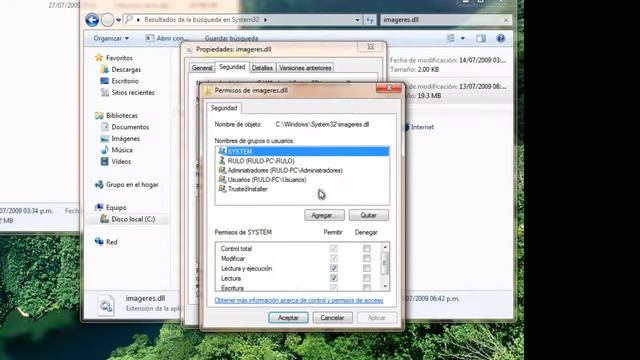
Task: Open the Organizar menu in Explorer toolbar
Action: coord(111,38)
